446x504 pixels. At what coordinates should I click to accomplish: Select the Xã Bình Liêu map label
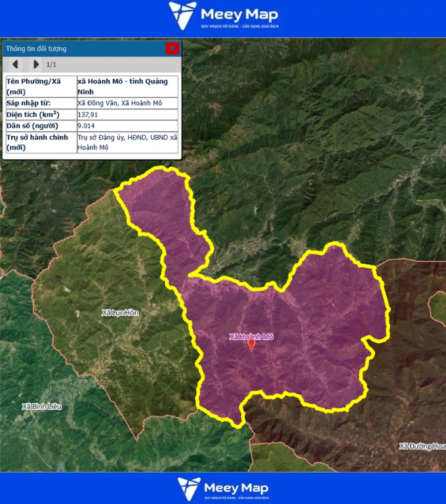pos(41,406)
